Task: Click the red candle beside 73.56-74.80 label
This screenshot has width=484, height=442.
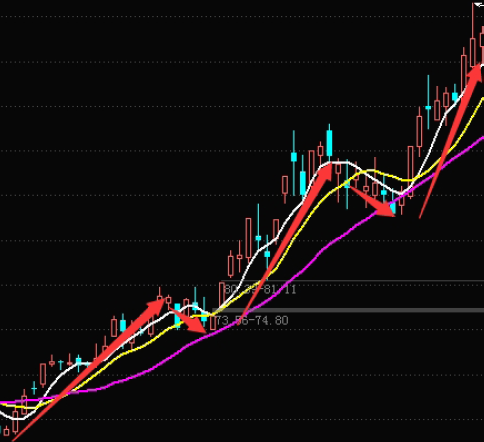Action: [x=213, y=323]
